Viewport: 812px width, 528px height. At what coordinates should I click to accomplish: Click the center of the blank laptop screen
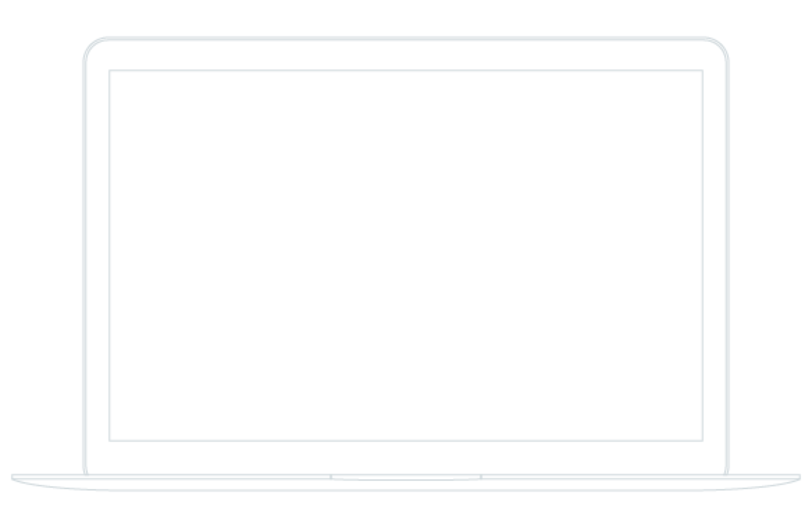[x=406, y=256]
